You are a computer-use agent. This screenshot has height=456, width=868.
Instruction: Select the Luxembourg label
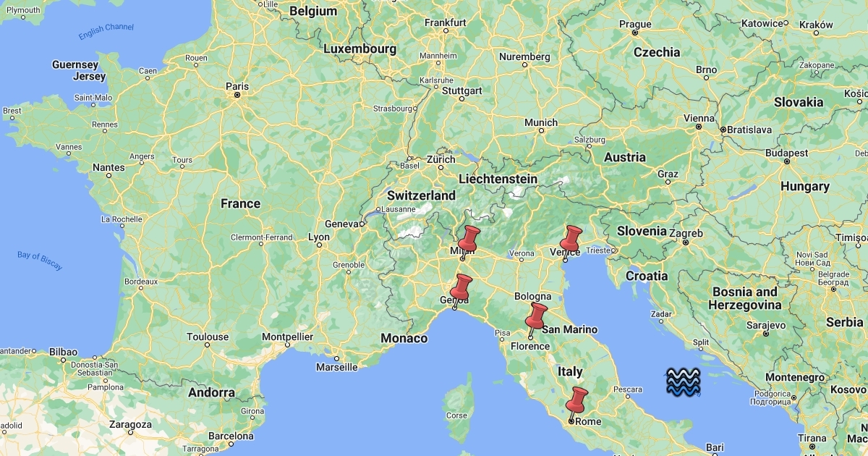click(x=359, y=49)
